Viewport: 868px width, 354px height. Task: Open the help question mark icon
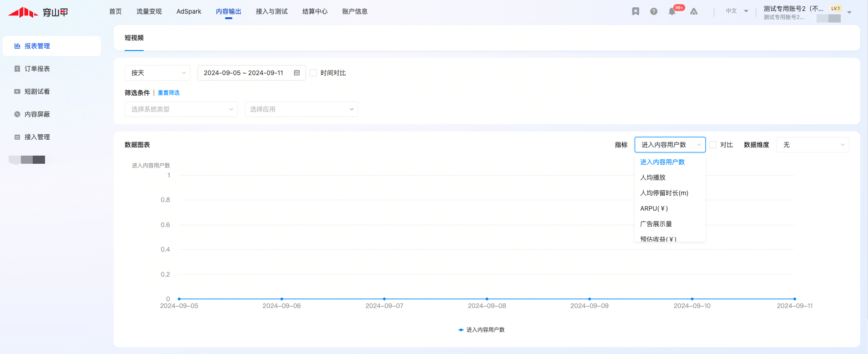point(654,11)
